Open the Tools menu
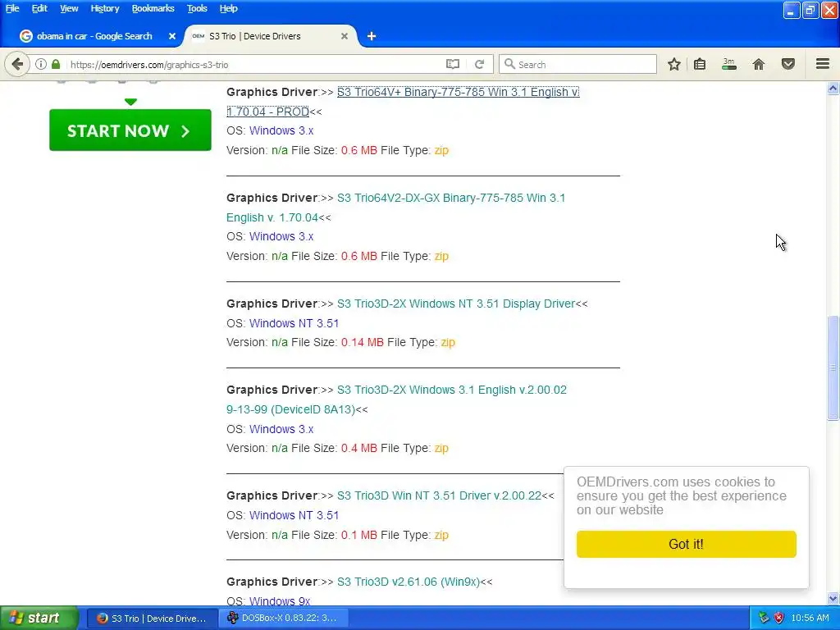 point(197,8)
